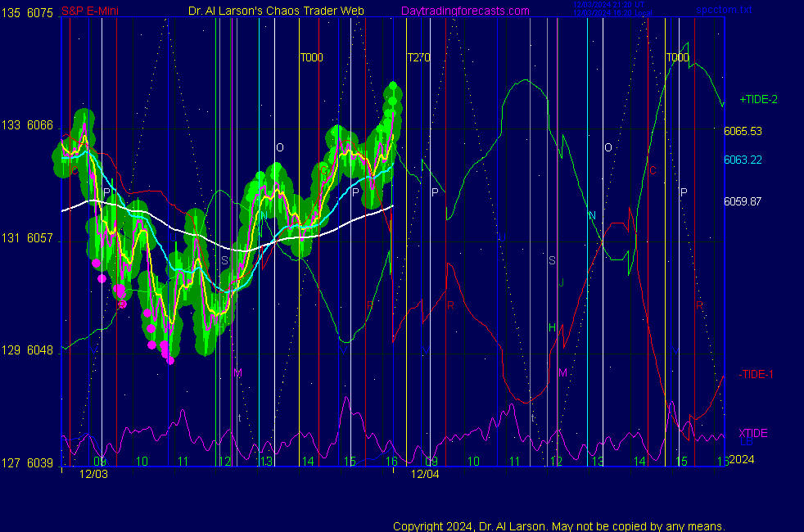Click the 2024 year label at the axis end
804x532 pixels.
coord(742,459)
